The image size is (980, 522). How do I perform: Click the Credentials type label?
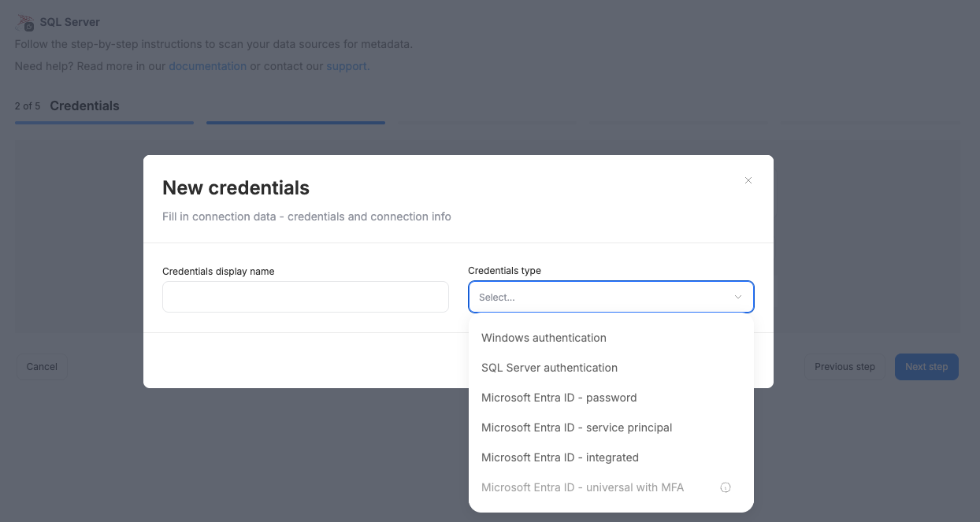point(504,271)
